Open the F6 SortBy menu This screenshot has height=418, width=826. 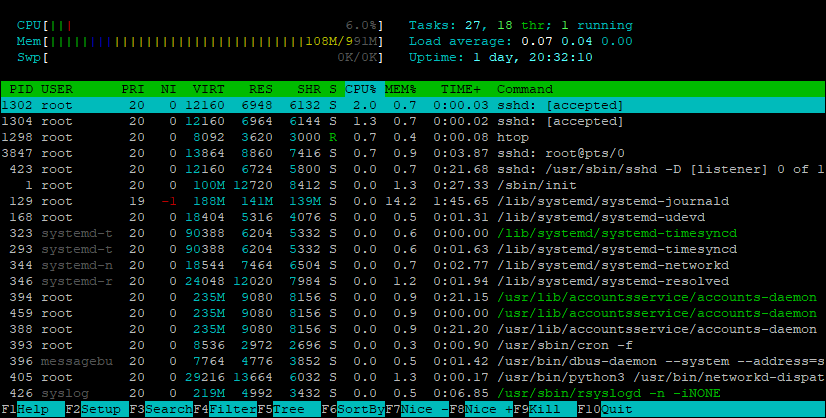(353, 410)
